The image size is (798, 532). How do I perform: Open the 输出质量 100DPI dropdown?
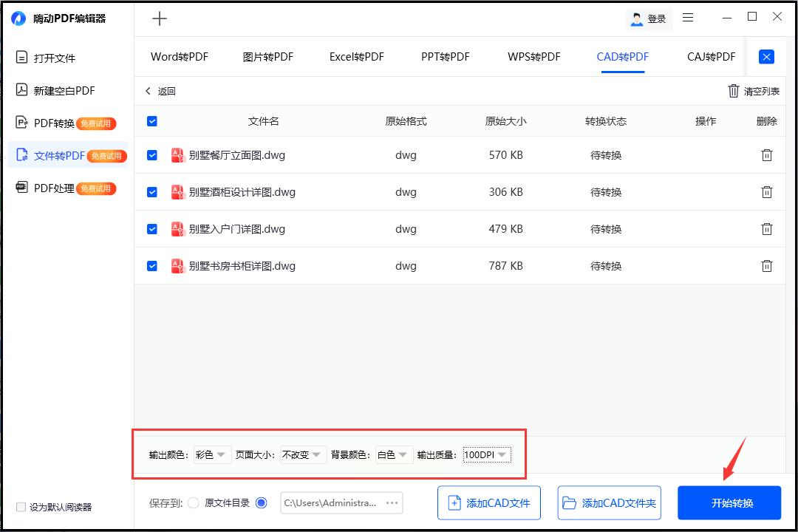(487, 455)
